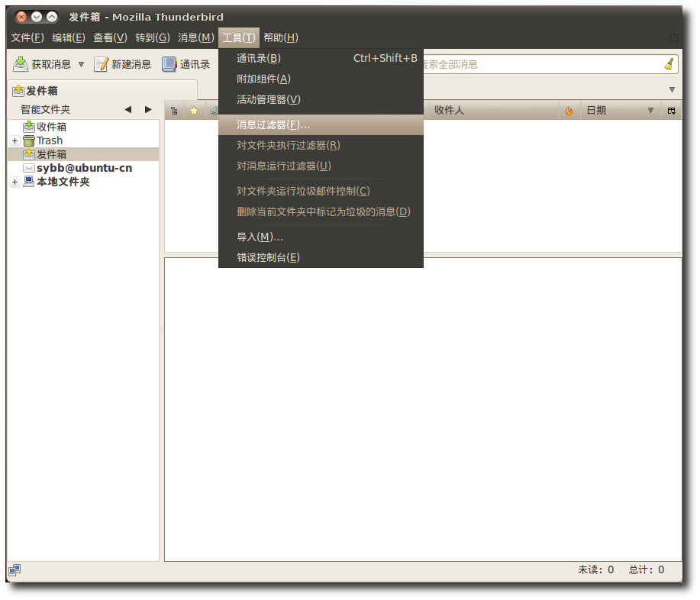Click the attachment paperclip column header
Viewport: 700px width, 600px height.
coord(215,111)
